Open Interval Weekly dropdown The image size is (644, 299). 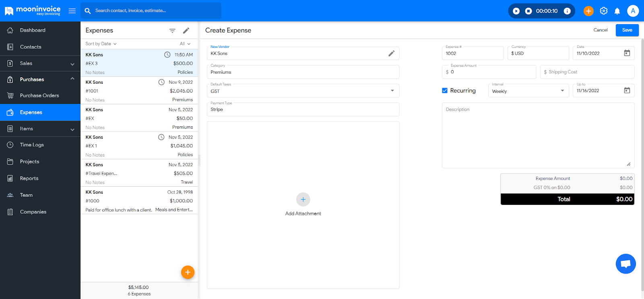point(528,91)
